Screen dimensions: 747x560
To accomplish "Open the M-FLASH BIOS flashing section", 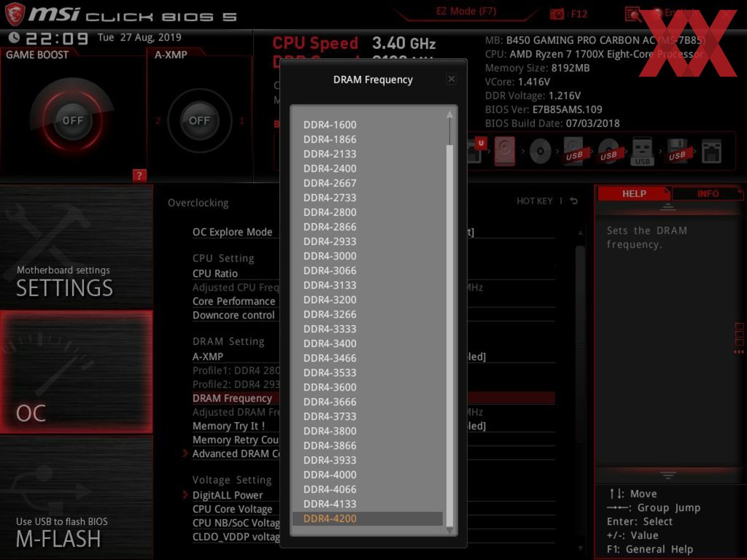I will coord(76,497).
